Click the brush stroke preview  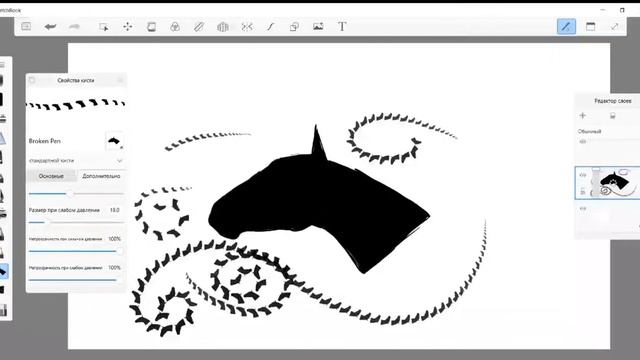pos(76,104)
